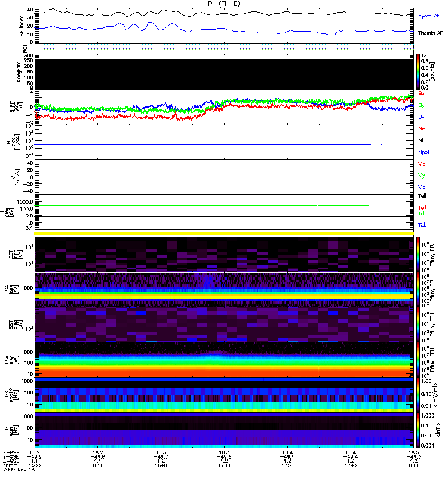448x478 pixels.
Task: Click the AE Index axis label
Action: pos(22,26)
